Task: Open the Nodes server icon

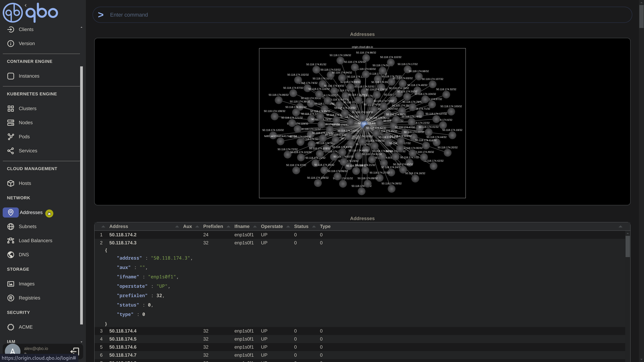Action: coord(11,123)
